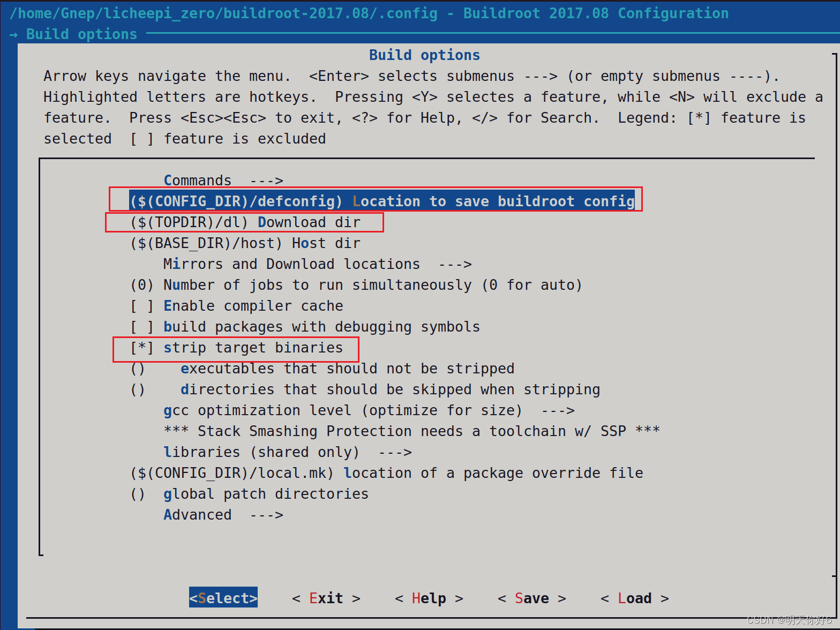Viewport: 840px width, 630px height.
Task: Click Build options breadcrumb at top
Action: click(81, 34)
